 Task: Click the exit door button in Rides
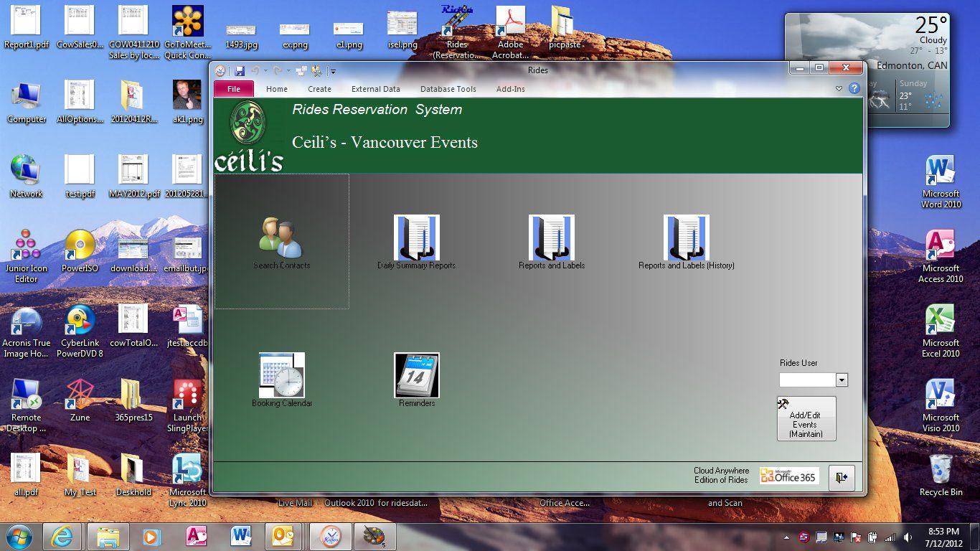coord(842,477)
